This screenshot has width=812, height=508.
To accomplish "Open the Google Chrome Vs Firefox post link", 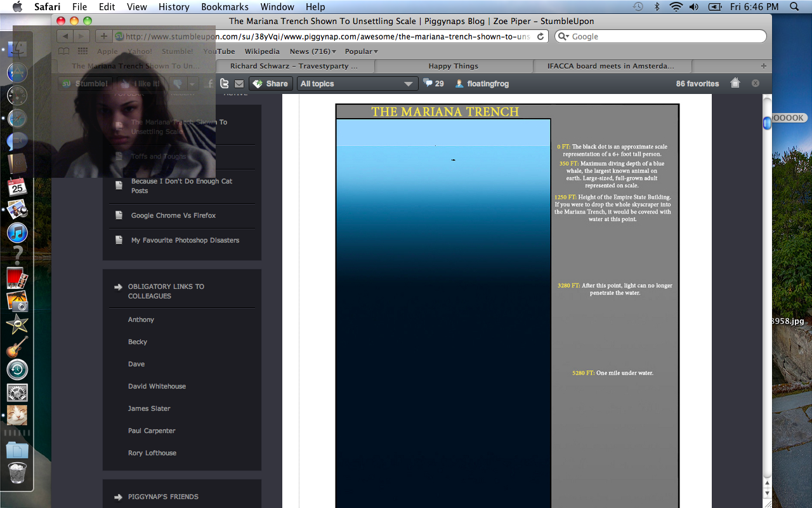I will point(173,215).
